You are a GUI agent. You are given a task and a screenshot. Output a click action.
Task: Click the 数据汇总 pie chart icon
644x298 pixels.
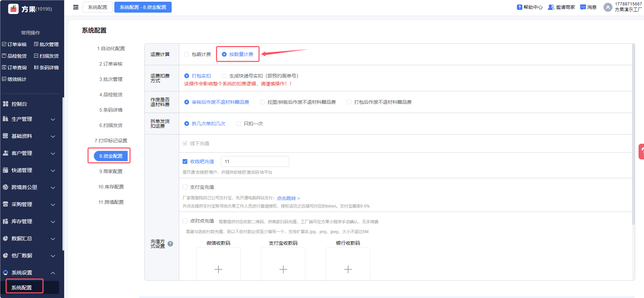coord(5,238)
